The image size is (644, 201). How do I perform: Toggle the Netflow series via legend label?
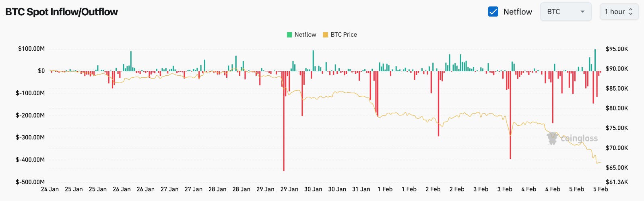[305, 35]
